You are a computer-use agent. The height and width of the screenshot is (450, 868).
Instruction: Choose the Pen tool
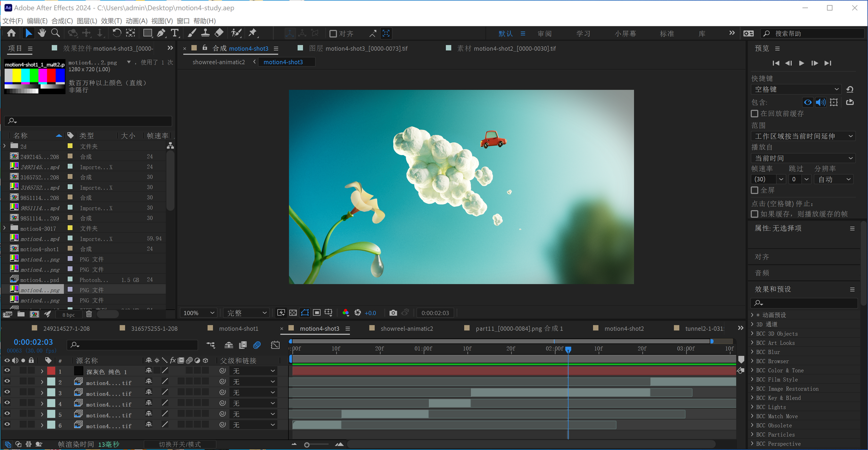point(161,33)
